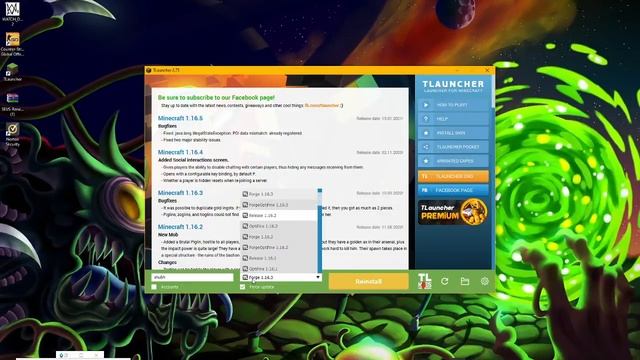Screen dimensions: 640x360
Task: Open the Facebook Page button
Action: pos(453,190)
